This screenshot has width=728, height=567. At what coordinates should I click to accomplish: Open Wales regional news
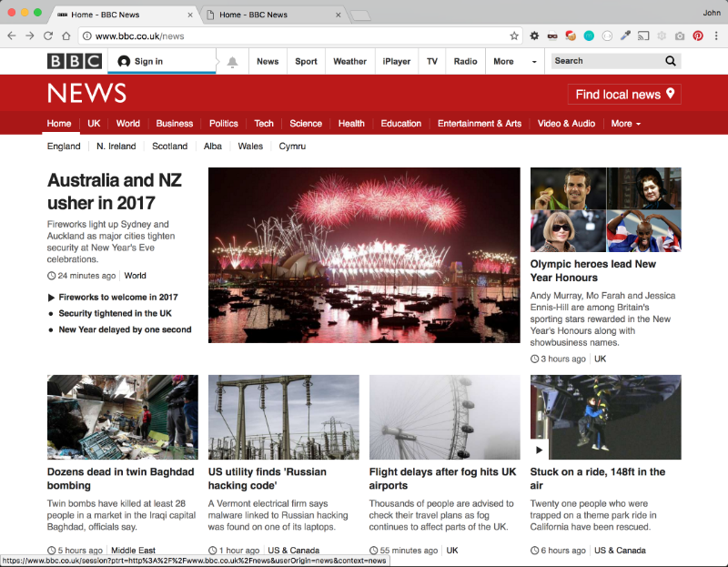[250, 147]
